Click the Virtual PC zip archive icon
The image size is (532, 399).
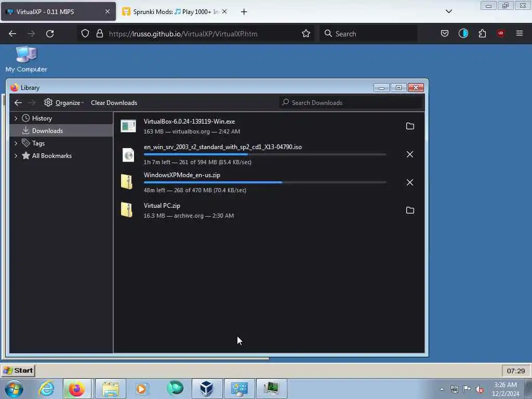[x=127, y=210]
